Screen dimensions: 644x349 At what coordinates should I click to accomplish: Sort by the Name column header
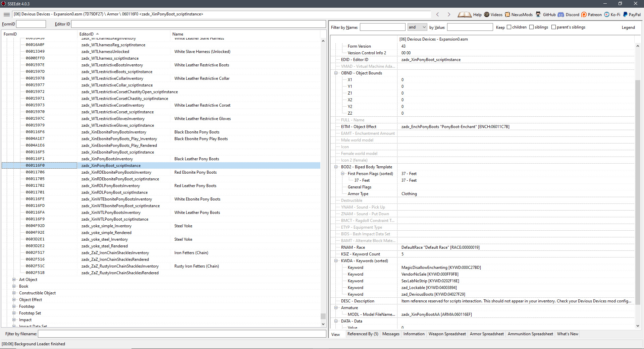coord(245,34)
